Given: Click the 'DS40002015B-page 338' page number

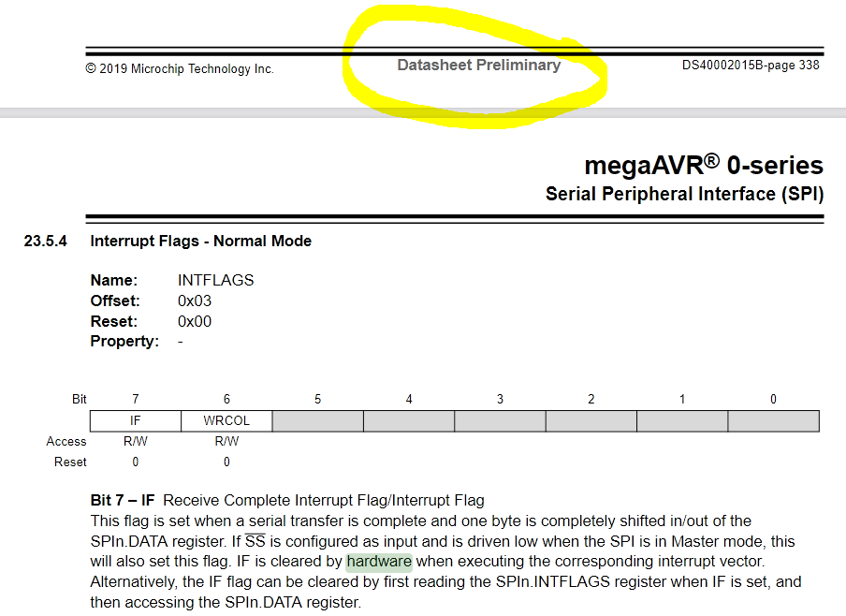Looking at the screenshot, I should 751,65.
